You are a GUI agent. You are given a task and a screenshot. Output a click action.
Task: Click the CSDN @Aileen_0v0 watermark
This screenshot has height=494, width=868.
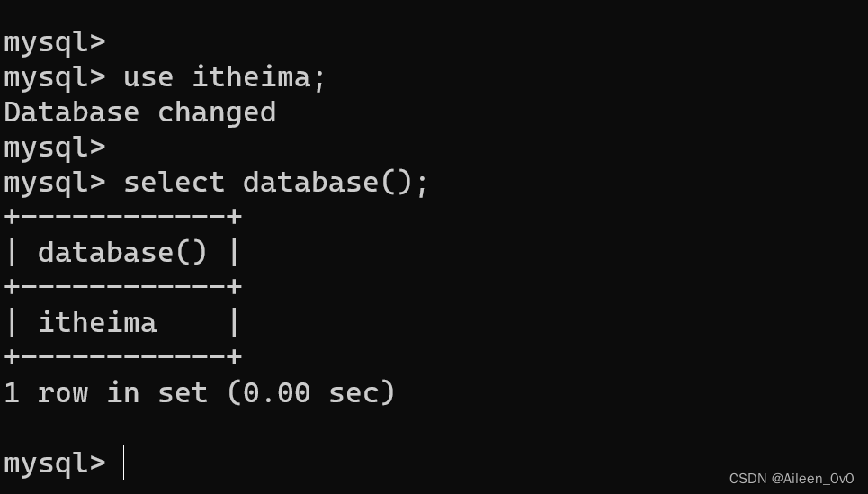coord(791,479)
